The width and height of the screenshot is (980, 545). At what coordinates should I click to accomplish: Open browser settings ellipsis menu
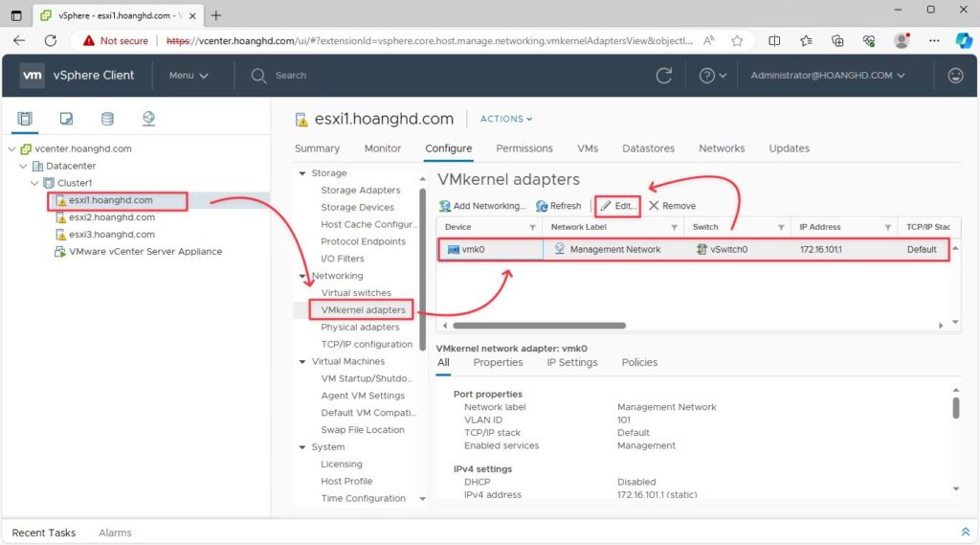[934, 40]
